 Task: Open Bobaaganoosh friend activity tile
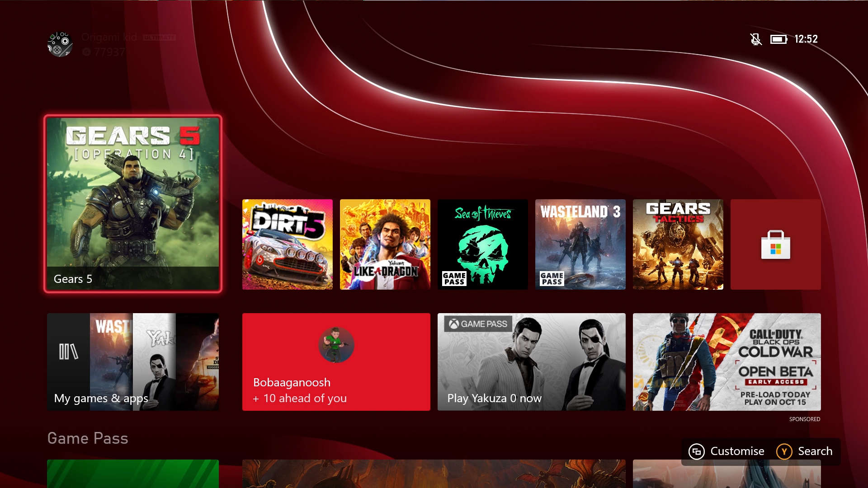pyautogui.click(x=336, y=361)
